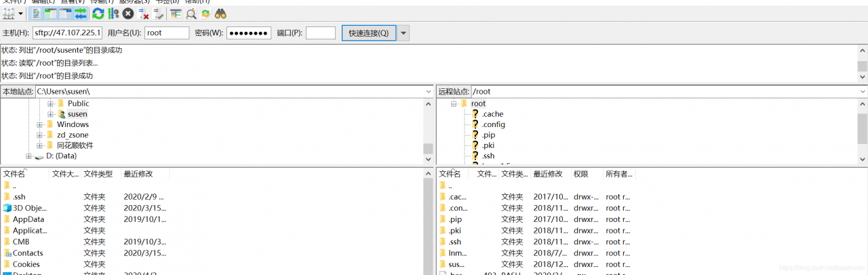Image resolution: width=868 pixels, height=275 pixels.
Task: Refresh file and folder lists
Action: (98, 13)
